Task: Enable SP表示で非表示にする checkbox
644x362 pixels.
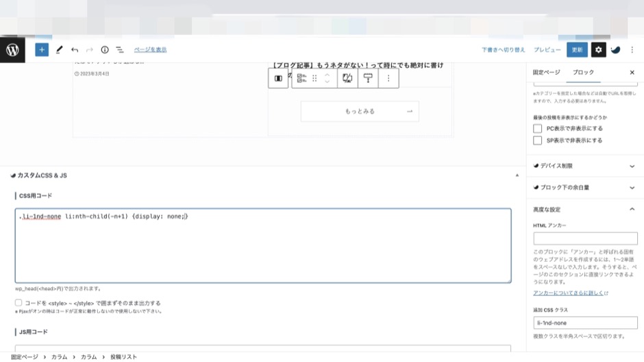Action: click(x=537, y=141)
